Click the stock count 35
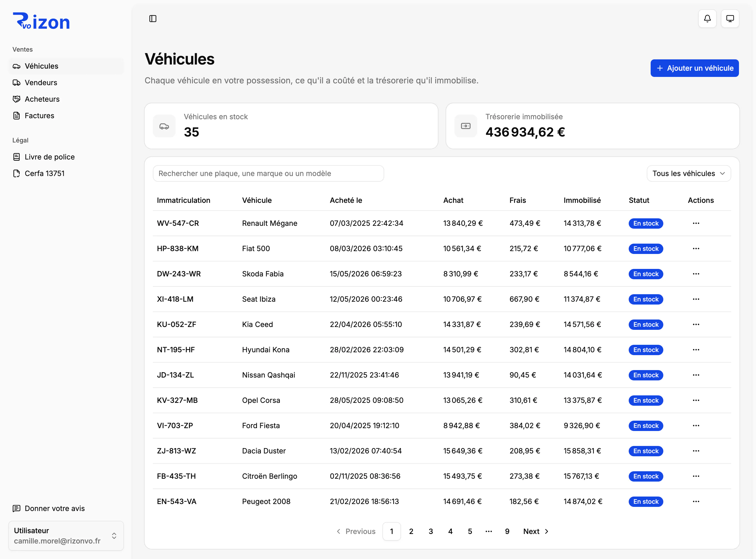This screenshot has height=559, width=756. (x=191, y=132)
